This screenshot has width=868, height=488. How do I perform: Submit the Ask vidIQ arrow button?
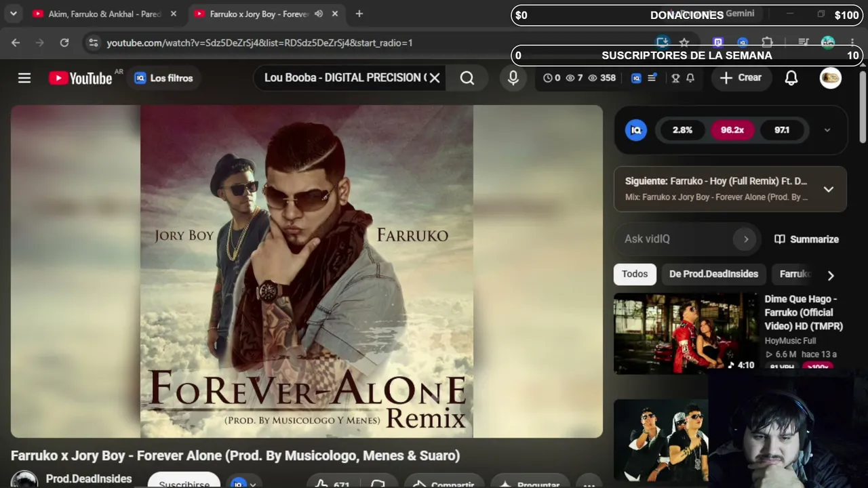pos(746,239)
